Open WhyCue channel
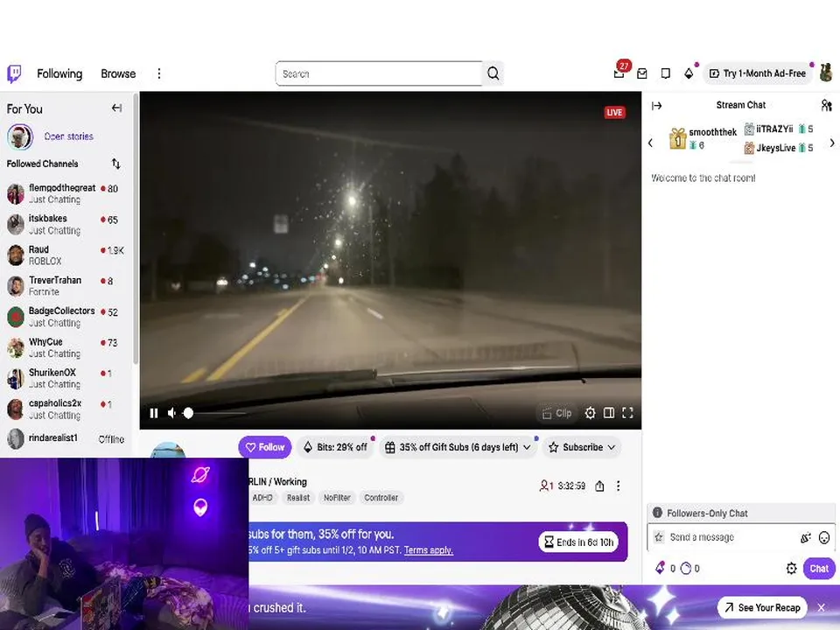Image resolution: width=840 pixels, height=630 pixels. (x=66, y=347)
